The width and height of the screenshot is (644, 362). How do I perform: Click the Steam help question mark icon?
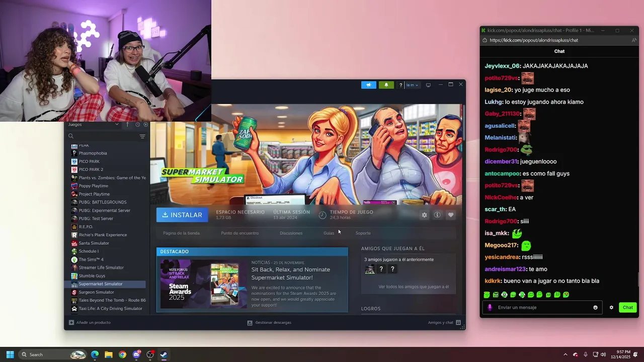point(400,85)
